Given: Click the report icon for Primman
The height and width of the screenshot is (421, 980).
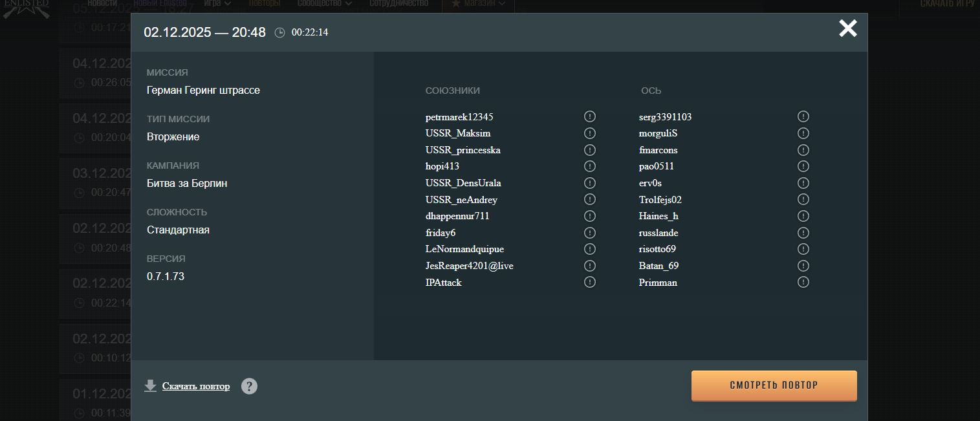Looking at the screenshot, I should (x=803, y=282).
